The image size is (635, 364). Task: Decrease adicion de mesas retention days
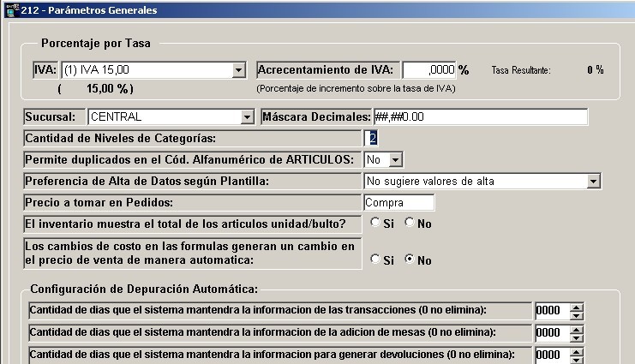pyautogui.click(x=576, y=337)
